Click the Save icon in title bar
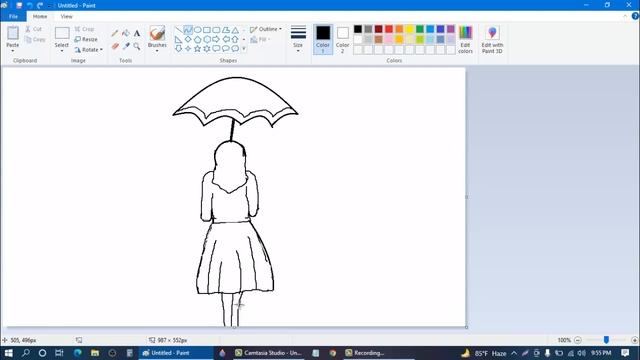The height and width of the screenshot is (360, 640). click(19, 5)
